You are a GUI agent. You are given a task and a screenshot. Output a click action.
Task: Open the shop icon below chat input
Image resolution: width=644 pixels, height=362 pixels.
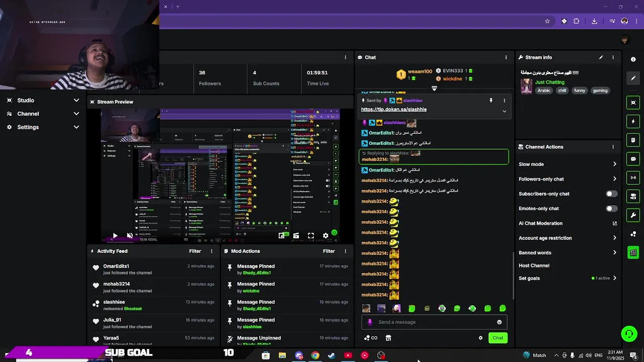(388, 338)
